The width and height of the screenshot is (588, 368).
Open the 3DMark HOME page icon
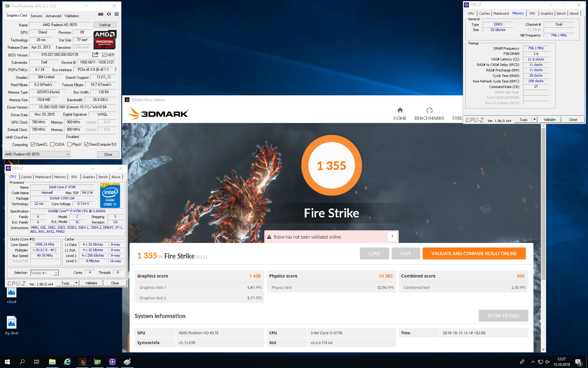[x=400, y=110]
